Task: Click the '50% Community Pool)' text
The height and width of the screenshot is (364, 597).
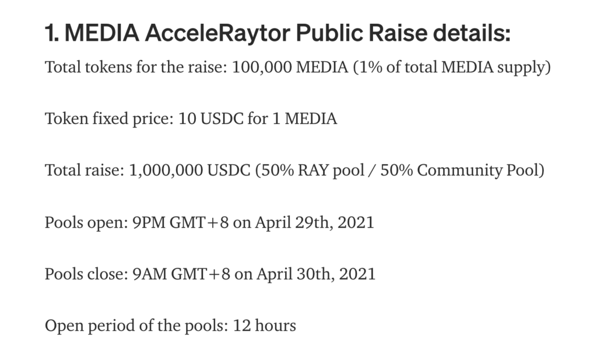Action: click(462, 171)
